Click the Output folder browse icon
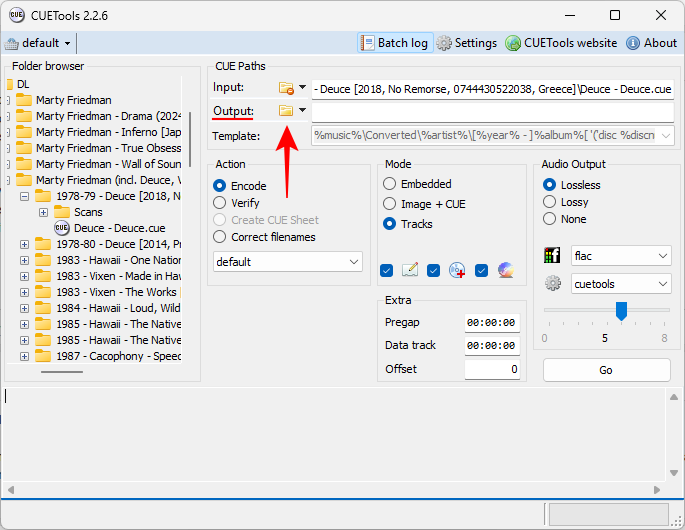Screen dimensions: 685x530 tap(286, 110)
